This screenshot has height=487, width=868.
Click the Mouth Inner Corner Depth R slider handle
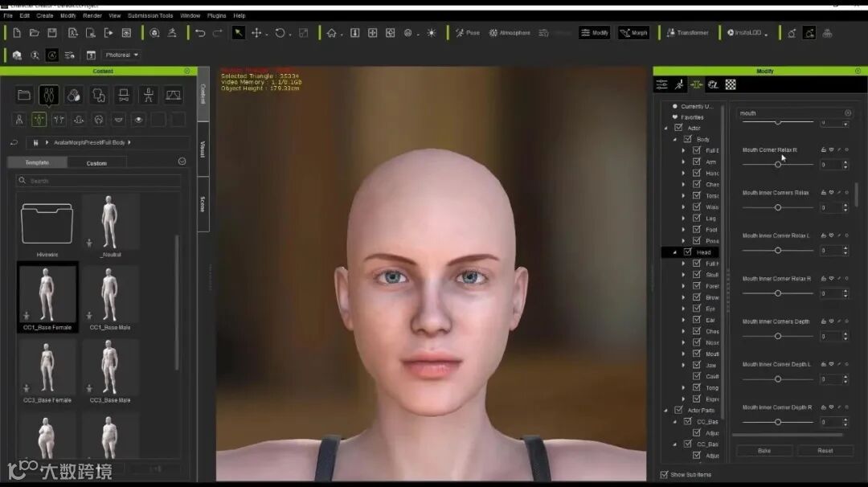coord(778,422)
